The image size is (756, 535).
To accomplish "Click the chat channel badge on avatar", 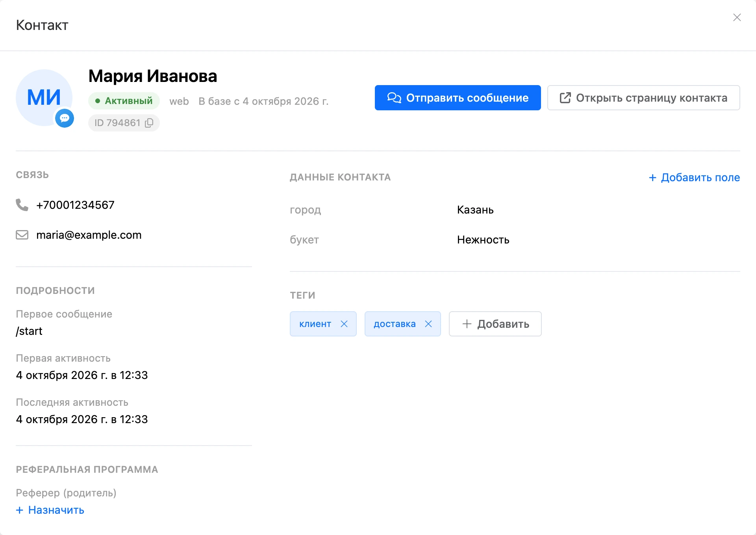I will (65, 118).
